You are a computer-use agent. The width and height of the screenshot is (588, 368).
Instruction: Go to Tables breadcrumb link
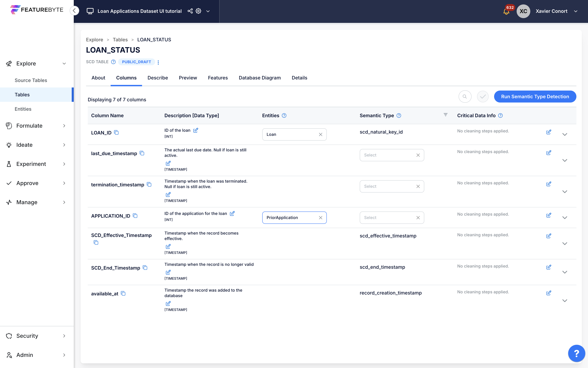point(120,40)
